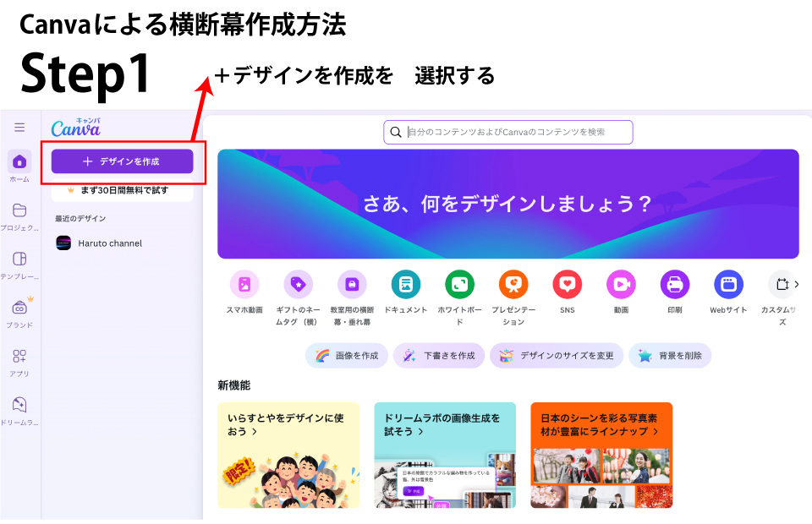Open ドリームラボの画像生成を試そう card
The width and height of the screenshot is (812, 524).
point(445,456)
